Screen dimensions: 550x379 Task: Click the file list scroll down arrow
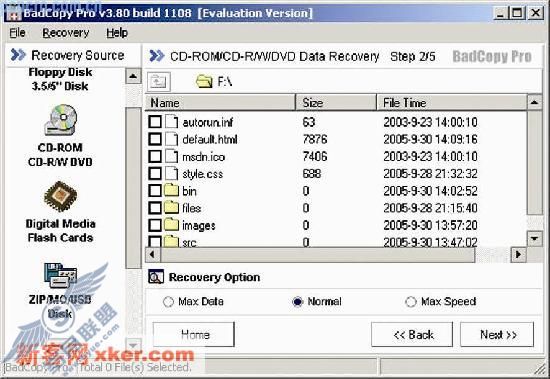pos(535,239)
